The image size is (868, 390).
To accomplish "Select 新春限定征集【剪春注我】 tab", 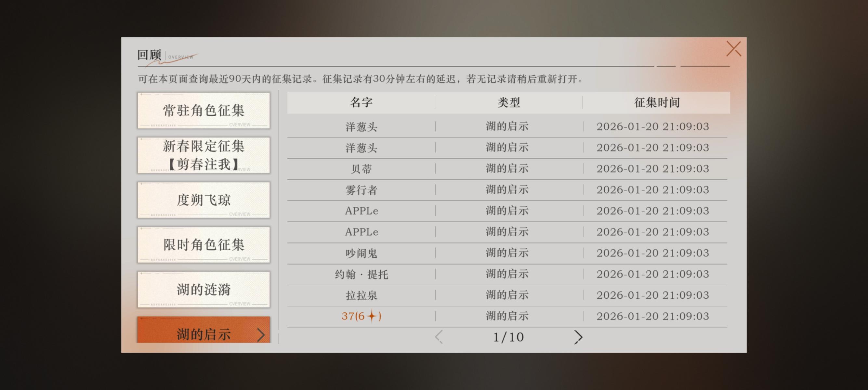I will [204, 155].
